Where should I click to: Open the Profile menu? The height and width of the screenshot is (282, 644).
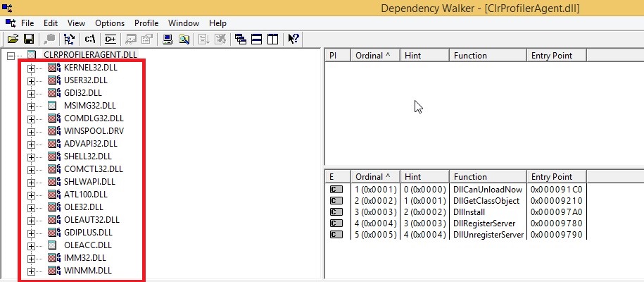point(146,23)
